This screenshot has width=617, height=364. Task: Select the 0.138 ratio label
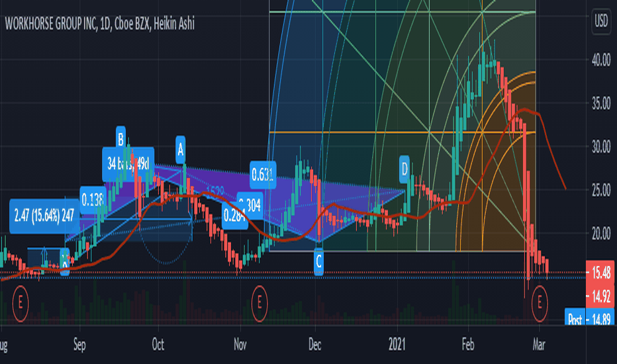pos(93,199)
